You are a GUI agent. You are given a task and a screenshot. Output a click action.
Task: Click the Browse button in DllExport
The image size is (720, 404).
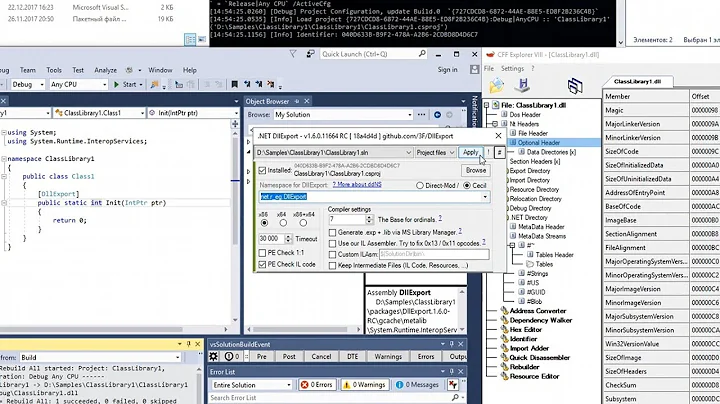476,170
